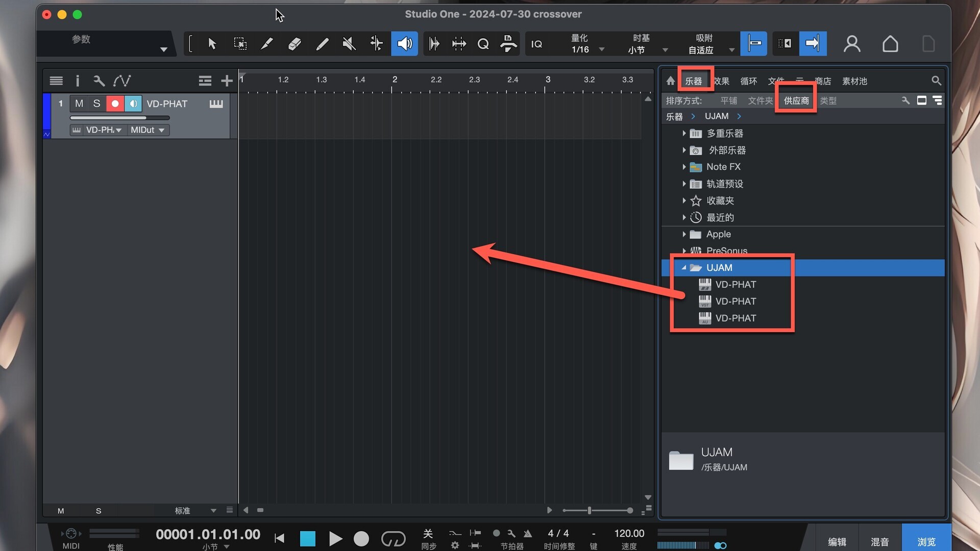
Task: Click the user profile icon
Action: (x=851, y=44)
